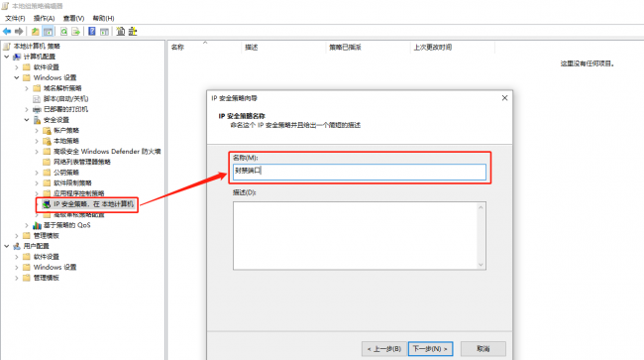The image size is (644, 360).
Task: Collapse the 计算机配置 node
Action: tap(7, 57)
